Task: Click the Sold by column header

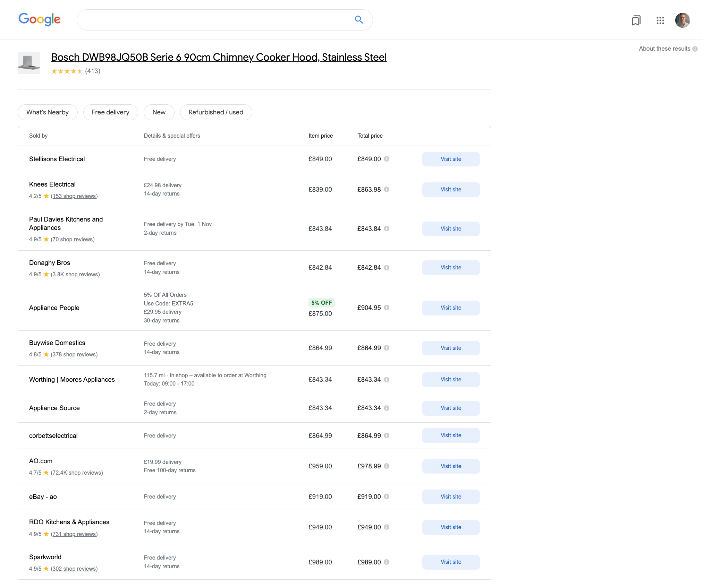Action: tap(38, 136)
